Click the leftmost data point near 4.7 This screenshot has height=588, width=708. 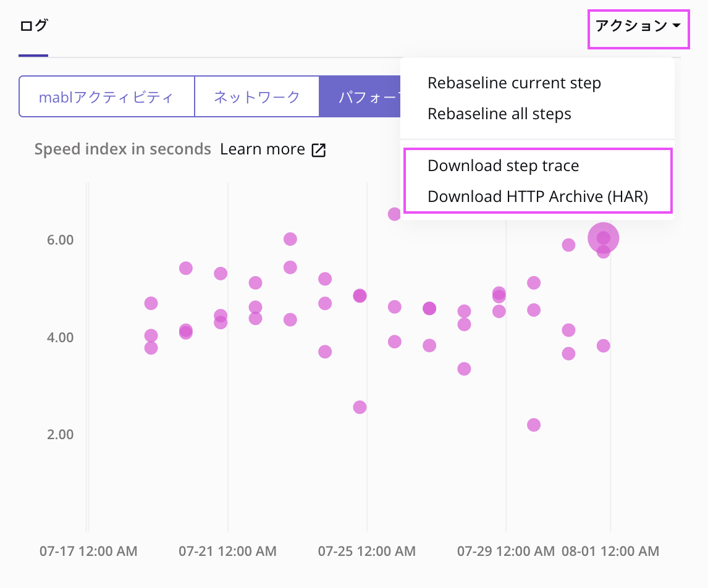tap(151, 303)
